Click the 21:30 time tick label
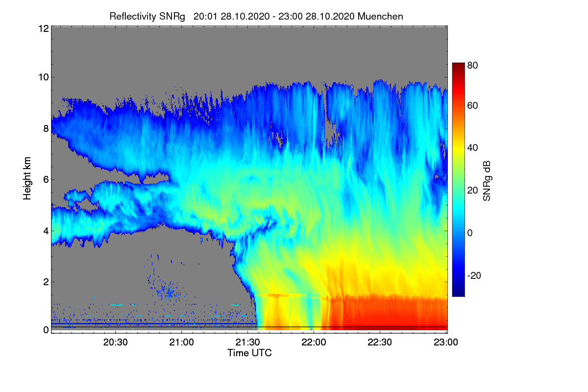Screen dimensions: 588x392 coord(248,343)
